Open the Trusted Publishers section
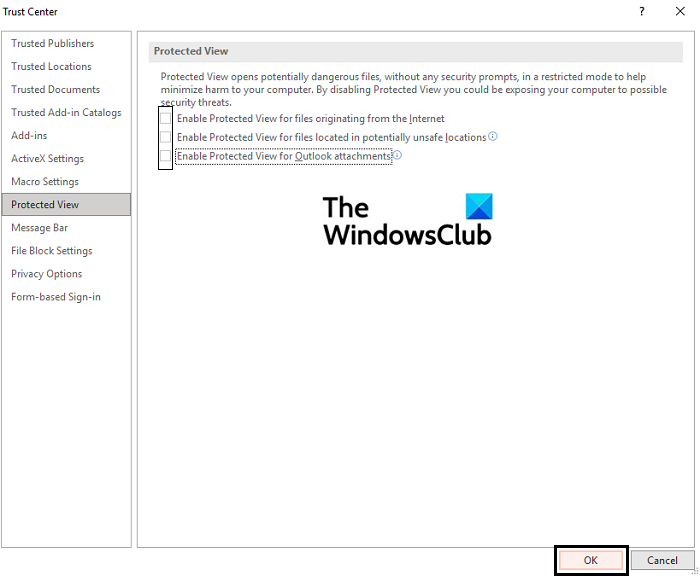The height and width of the screenshot is (576, 700). tap(53, 43)
